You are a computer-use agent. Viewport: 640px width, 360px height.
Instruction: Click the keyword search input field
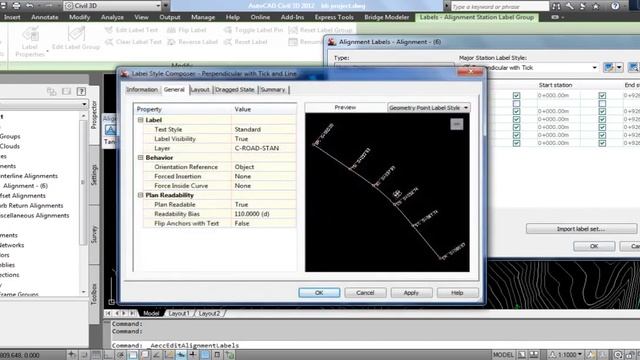tap(500, 7)
